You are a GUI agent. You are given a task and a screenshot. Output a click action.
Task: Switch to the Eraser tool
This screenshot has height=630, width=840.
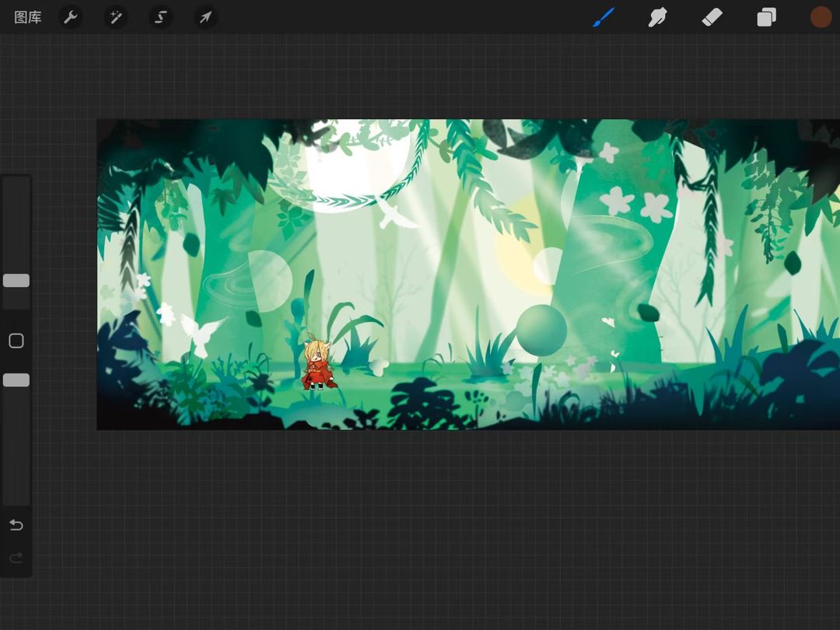712,17
